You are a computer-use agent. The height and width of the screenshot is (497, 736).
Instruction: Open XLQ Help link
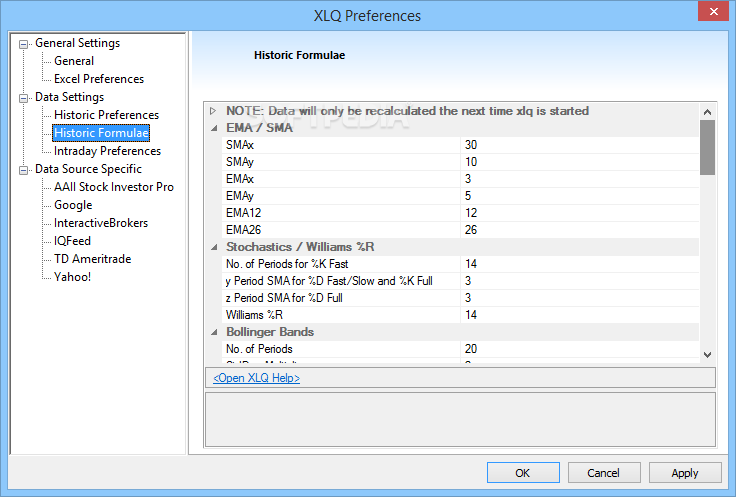click(256, 378)
